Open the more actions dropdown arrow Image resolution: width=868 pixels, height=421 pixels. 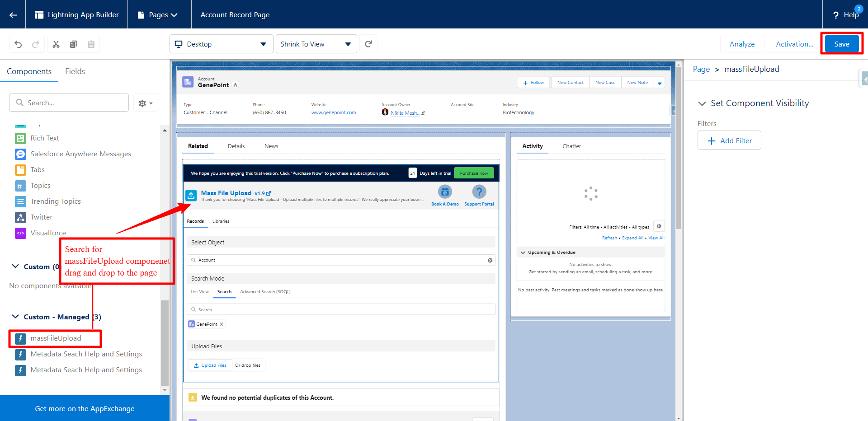[660, 83]
